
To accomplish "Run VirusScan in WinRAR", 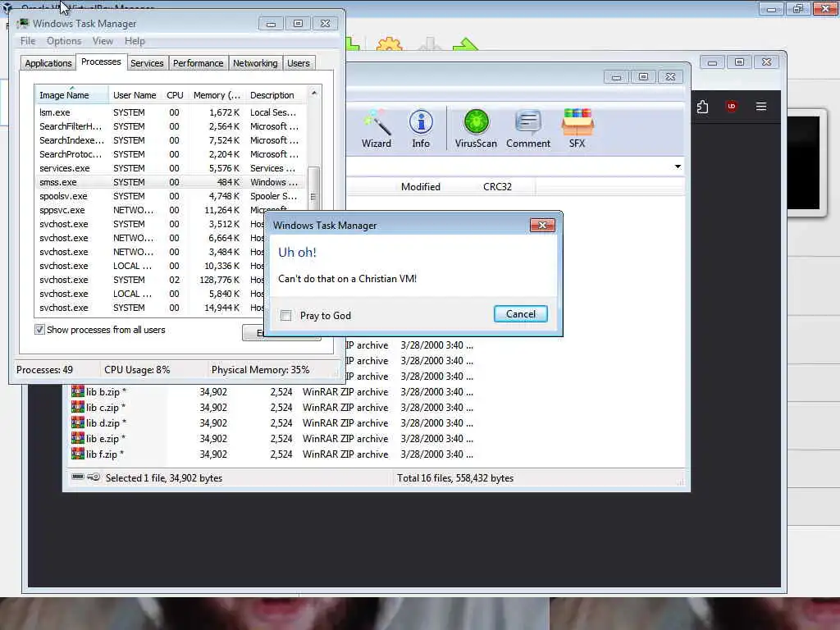I will (476, 129).
